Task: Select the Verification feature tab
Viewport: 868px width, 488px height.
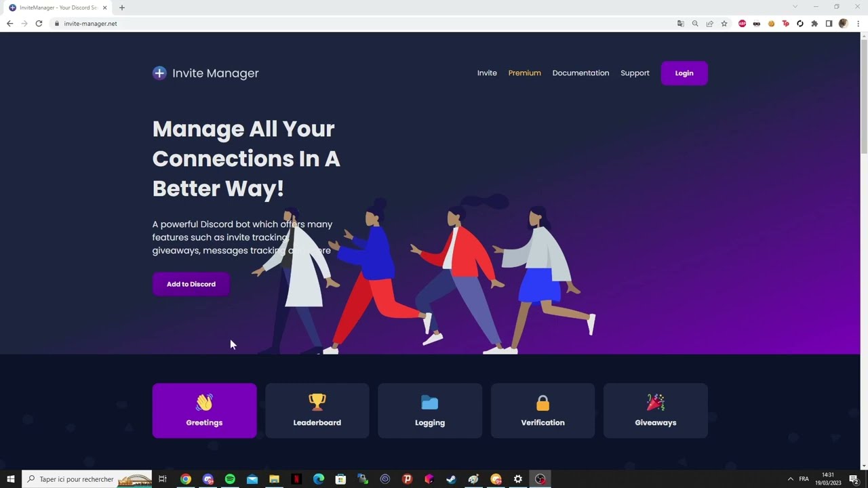Action: [x=542, y=411]
